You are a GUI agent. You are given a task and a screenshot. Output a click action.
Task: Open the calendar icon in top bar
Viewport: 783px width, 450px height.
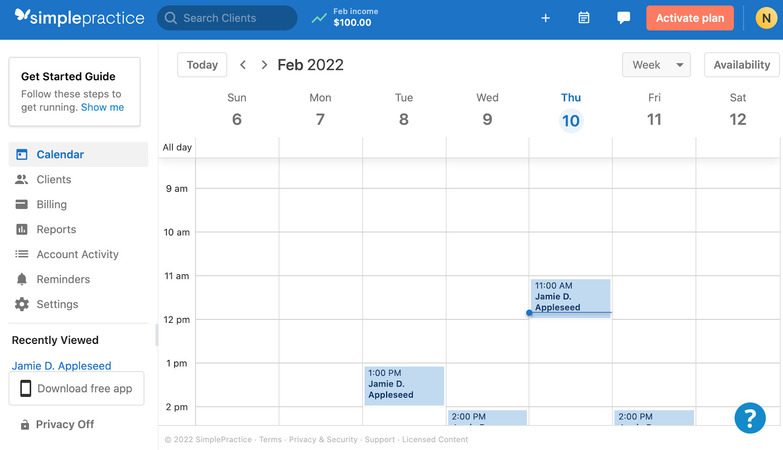pos(584,18)
